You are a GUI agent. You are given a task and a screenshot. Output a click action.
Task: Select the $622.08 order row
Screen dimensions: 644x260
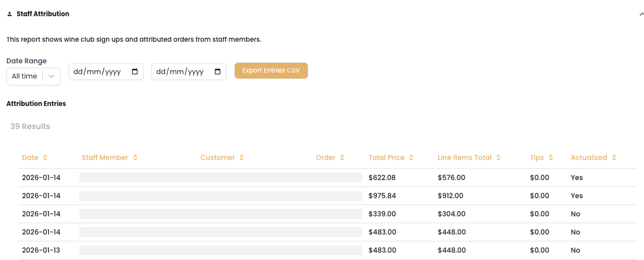[x=327, y=178]
